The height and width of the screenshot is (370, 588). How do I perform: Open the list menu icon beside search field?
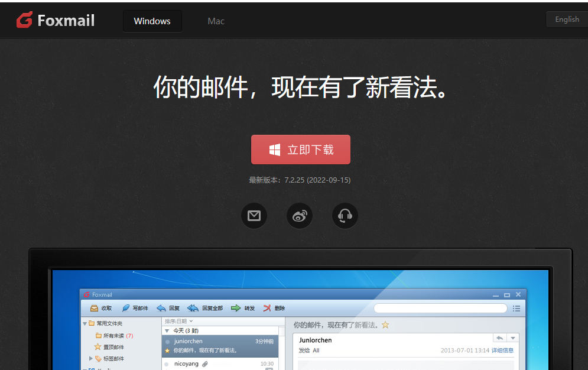pos(516,309)
